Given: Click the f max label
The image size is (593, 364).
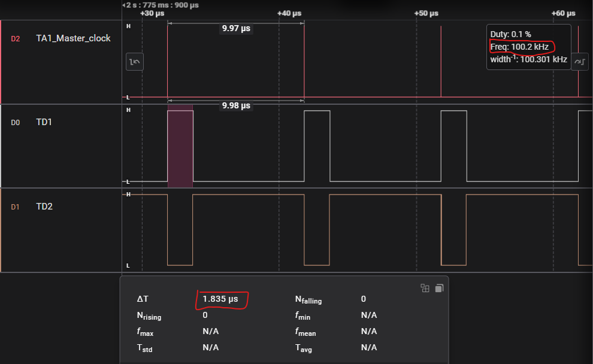Looking at the screenshot, I should click(x=145, y=332).
